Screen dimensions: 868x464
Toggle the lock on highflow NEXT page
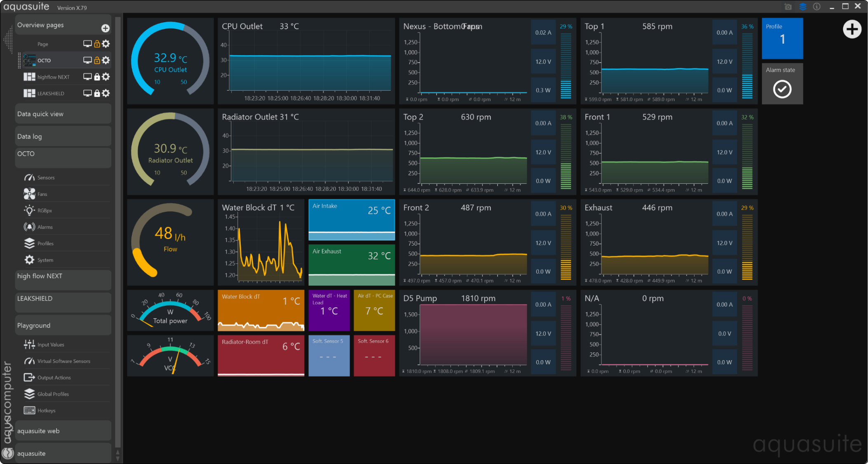(x=97, y=77)
